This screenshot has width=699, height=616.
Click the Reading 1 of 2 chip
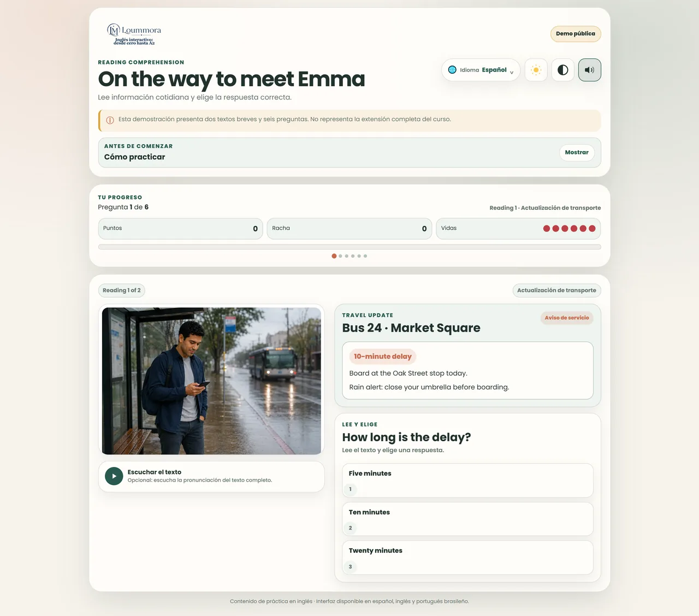pos(122,291)
